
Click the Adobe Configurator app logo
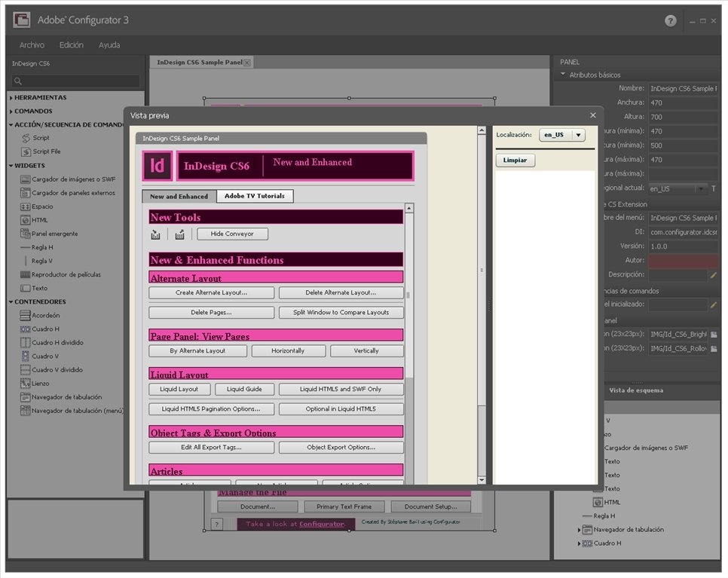click(x=21, y=20)
